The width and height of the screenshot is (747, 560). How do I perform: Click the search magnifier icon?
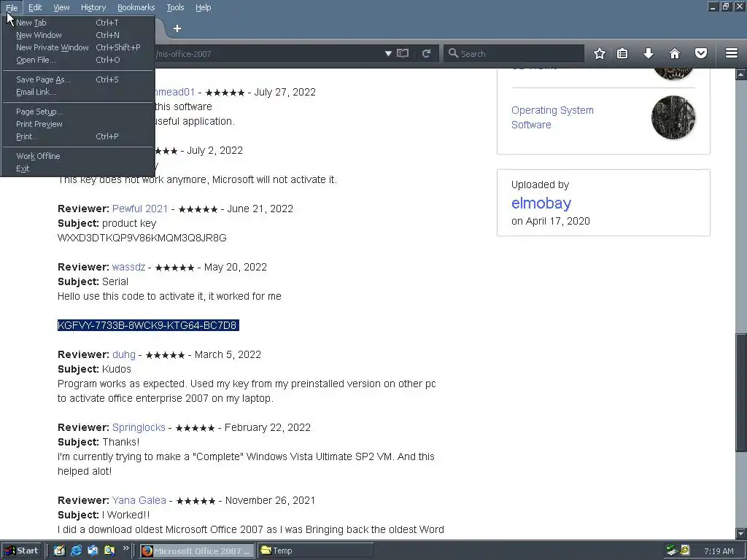coord(453,53)
